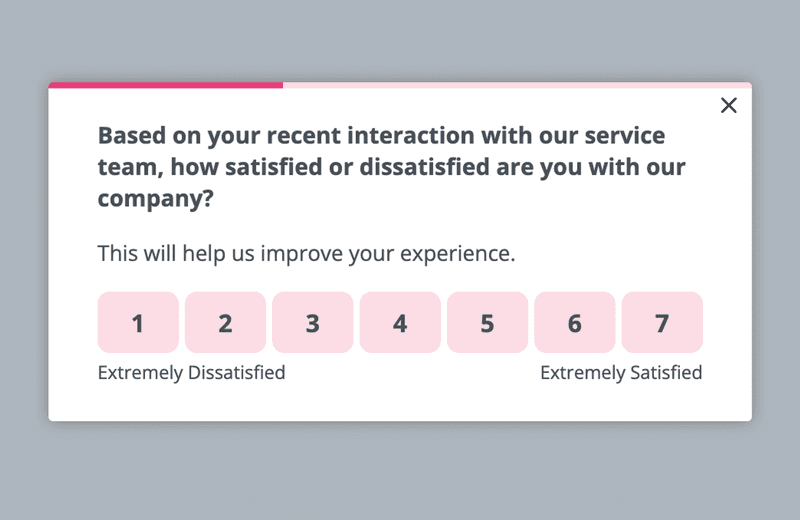Choose rating 2 in the survey
This screenshot has height=520, width=800.
225,323
